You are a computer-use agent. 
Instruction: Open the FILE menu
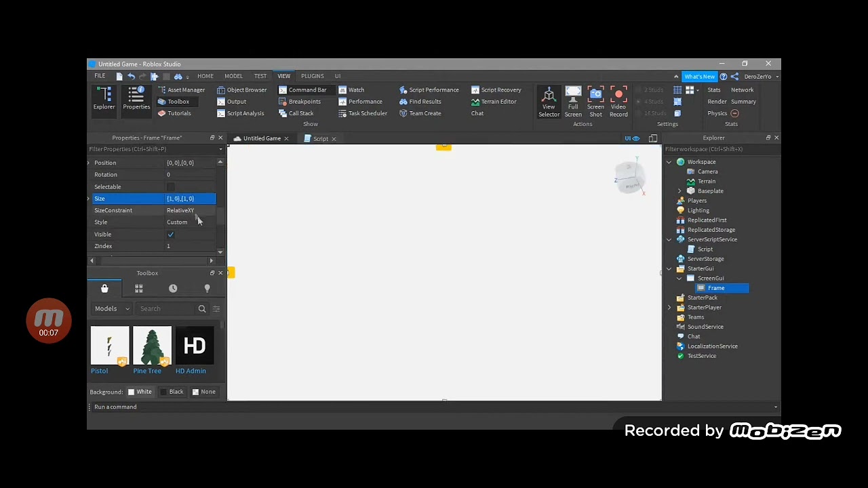(100, 76)
